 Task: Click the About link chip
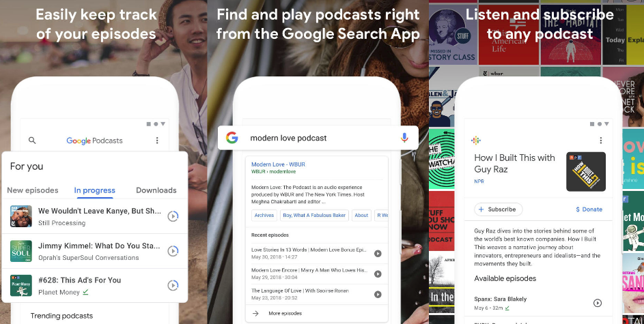click(361, 216)
